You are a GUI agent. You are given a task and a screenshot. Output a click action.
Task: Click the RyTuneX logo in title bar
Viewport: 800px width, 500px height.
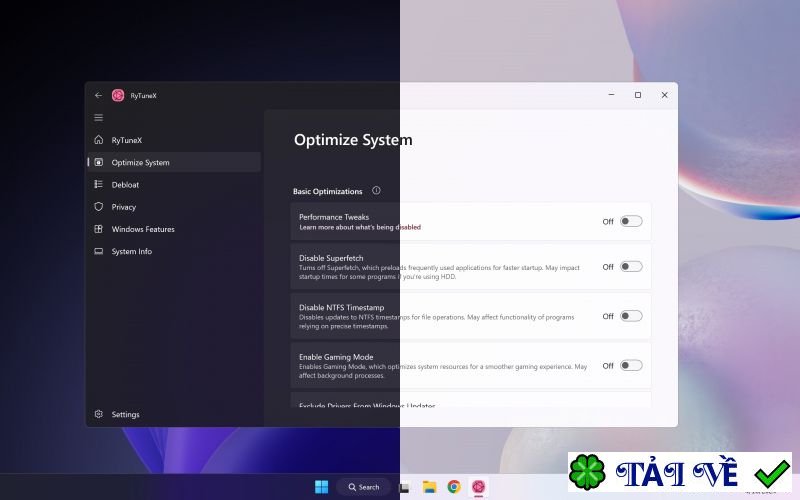pos(118,95)
